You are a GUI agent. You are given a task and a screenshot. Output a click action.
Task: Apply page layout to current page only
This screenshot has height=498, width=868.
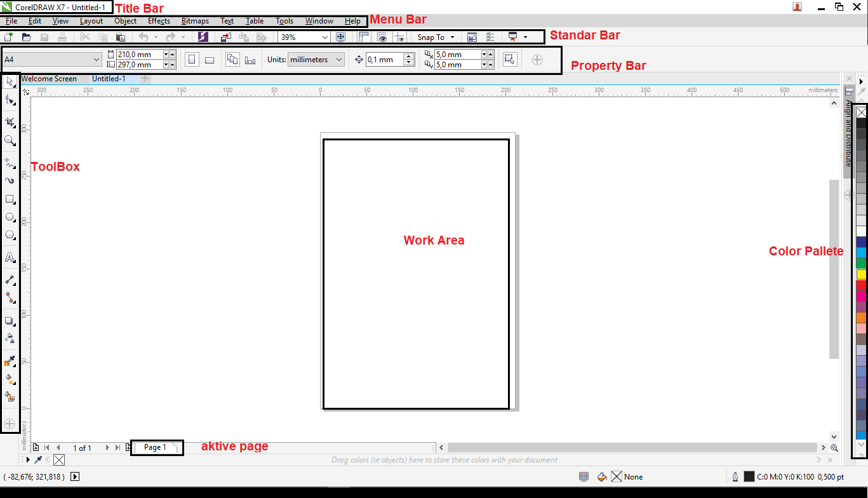[250, 60]
